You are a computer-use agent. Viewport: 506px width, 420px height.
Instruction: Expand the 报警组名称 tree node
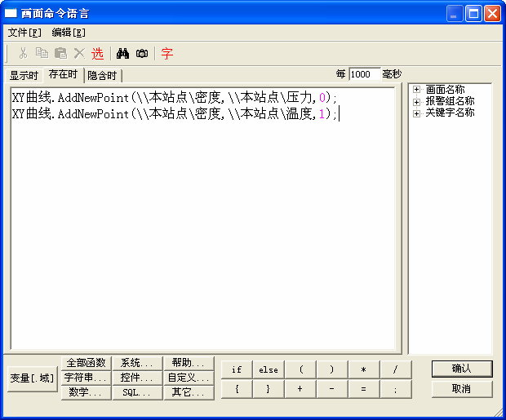(x=416, y=101)
